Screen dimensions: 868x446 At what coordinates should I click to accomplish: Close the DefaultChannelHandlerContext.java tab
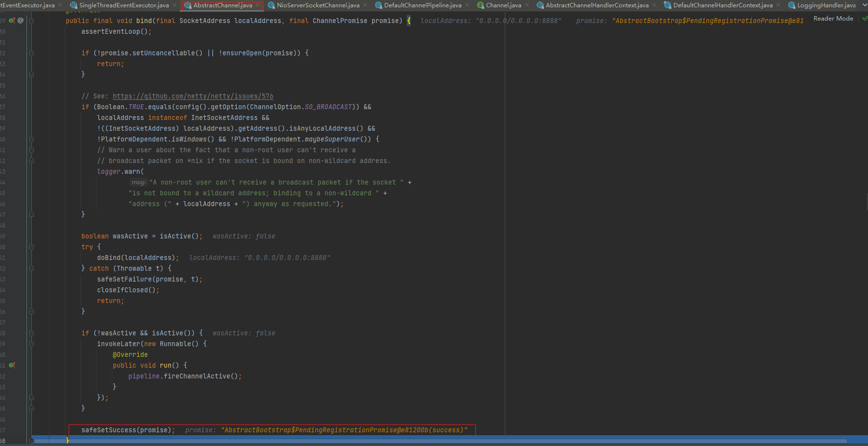pyautogui.click(x=778, y=5)
